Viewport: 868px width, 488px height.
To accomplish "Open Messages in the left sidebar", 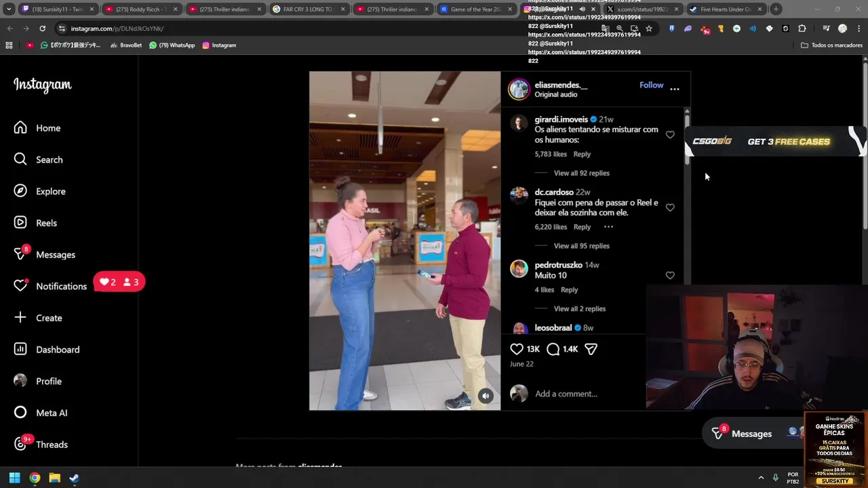I will pyautogui.click(x=45, y=254).
